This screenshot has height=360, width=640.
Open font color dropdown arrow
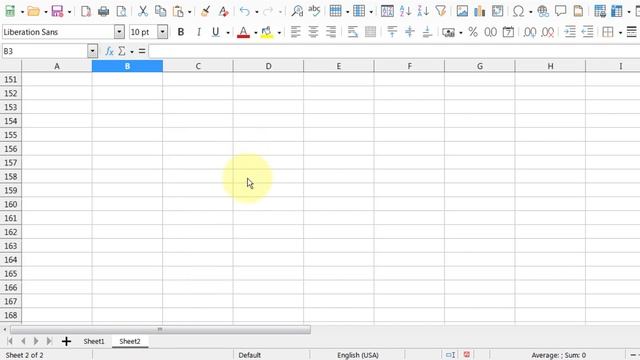(x=256, y=32)
